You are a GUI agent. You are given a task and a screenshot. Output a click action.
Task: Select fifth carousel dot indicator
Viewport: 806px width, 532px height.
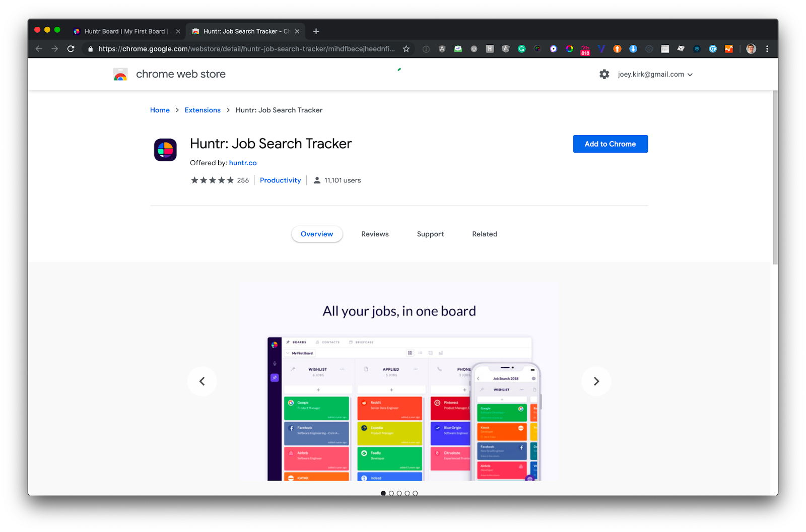tap(415, 493)
